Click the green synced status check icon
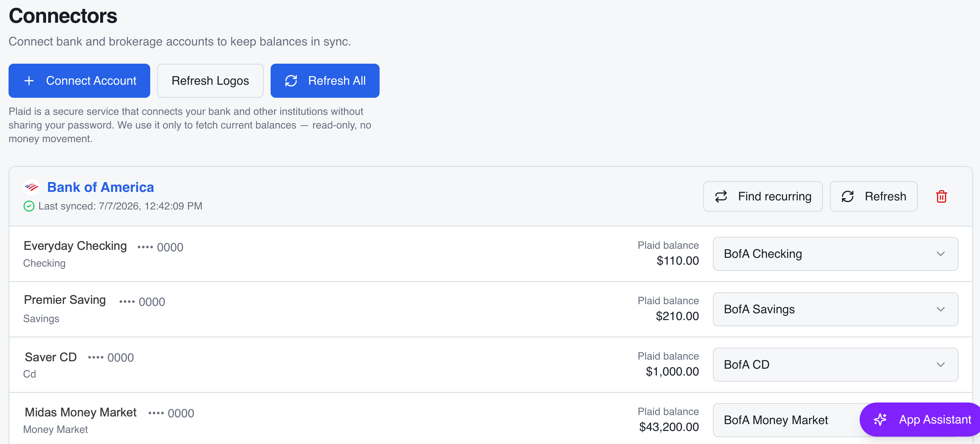The height and width of the screenshot is (444, 980). tap(29, 206)
